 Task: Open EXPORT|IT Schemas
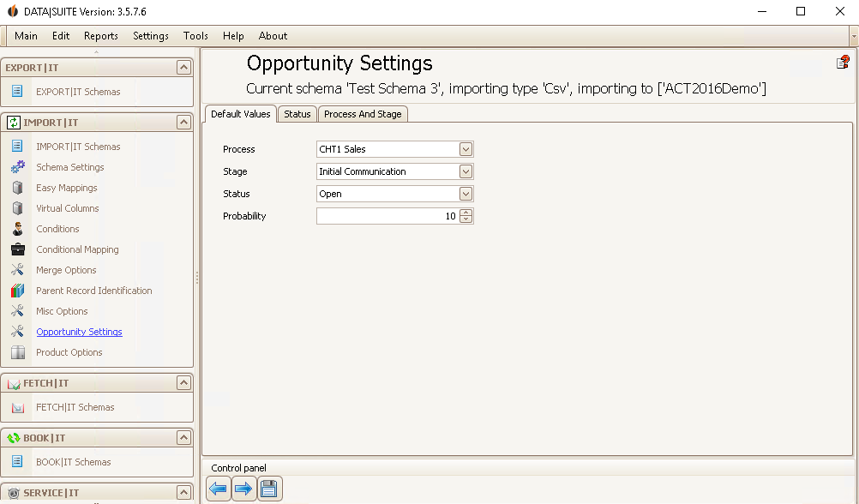coord(78,92)
